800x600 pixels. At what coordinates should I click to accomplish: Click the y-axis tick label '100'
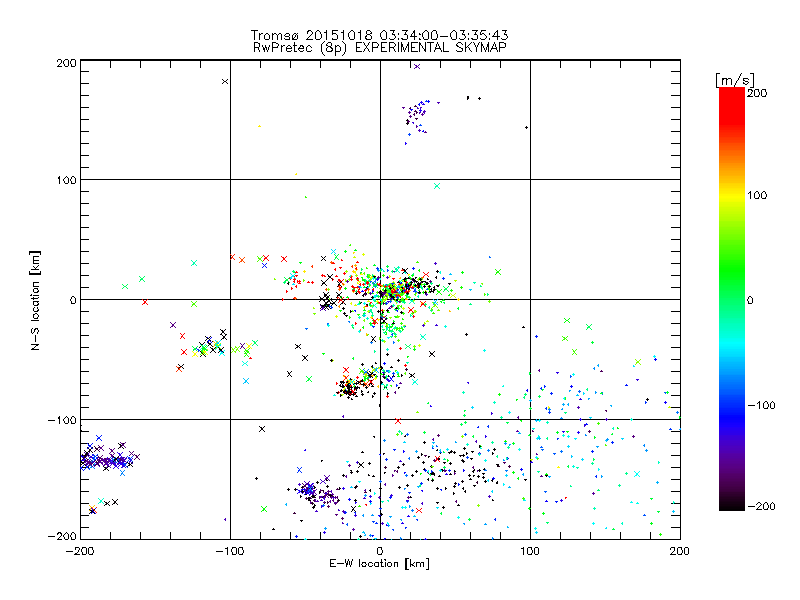[x=66, y=180]
